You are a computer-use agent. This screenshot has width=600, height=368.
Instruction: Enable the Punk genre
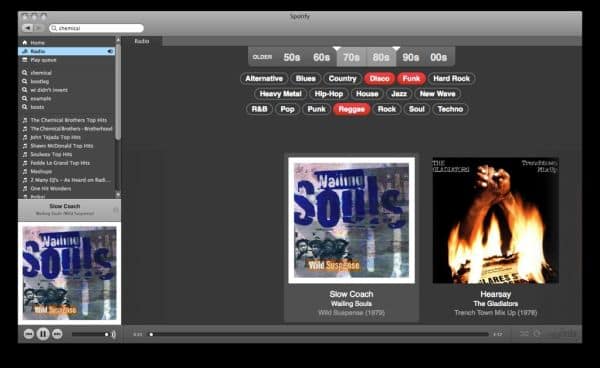point(316,109)
